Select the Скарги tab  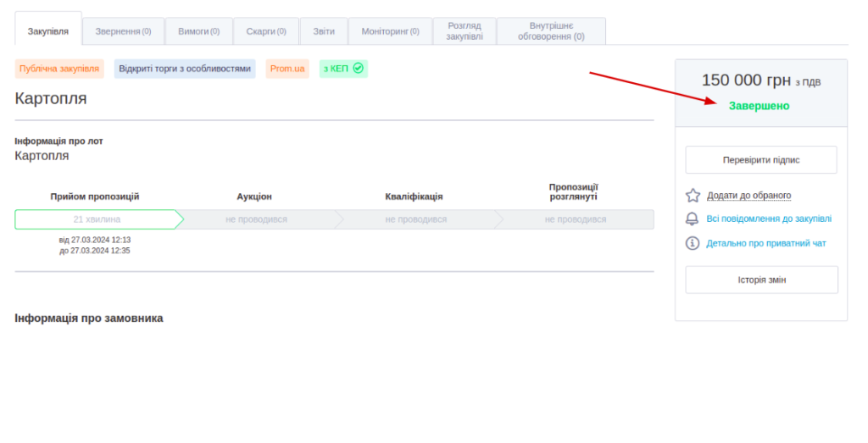266,31
